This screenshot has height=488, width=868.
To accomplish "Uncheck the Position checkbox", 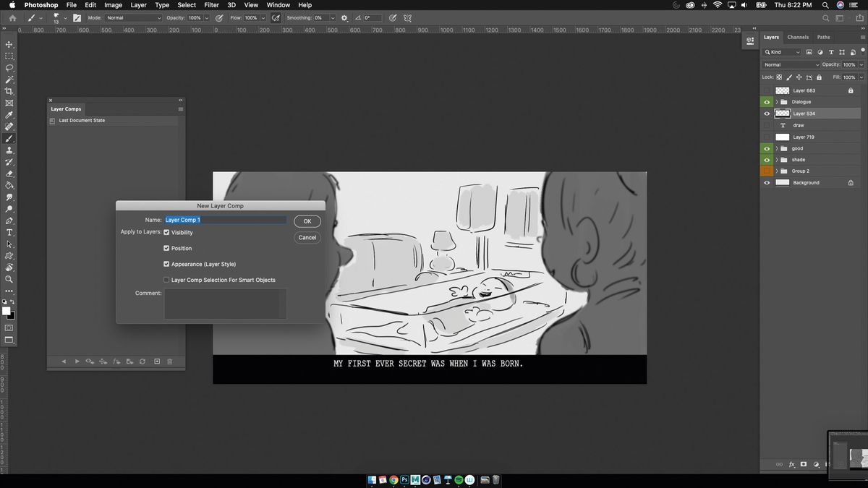I will click(x=166, y=248).
